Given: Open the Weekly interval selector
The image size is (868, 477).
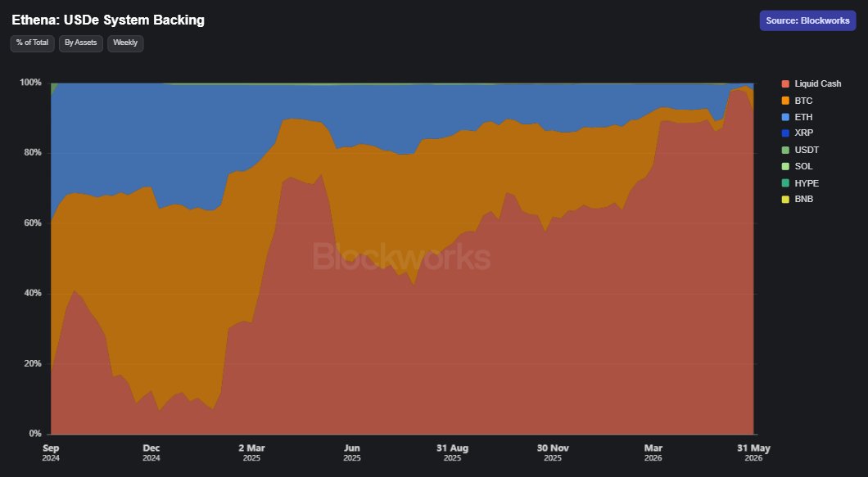Looking at the screenshot, I should click(x=125, y=43).
